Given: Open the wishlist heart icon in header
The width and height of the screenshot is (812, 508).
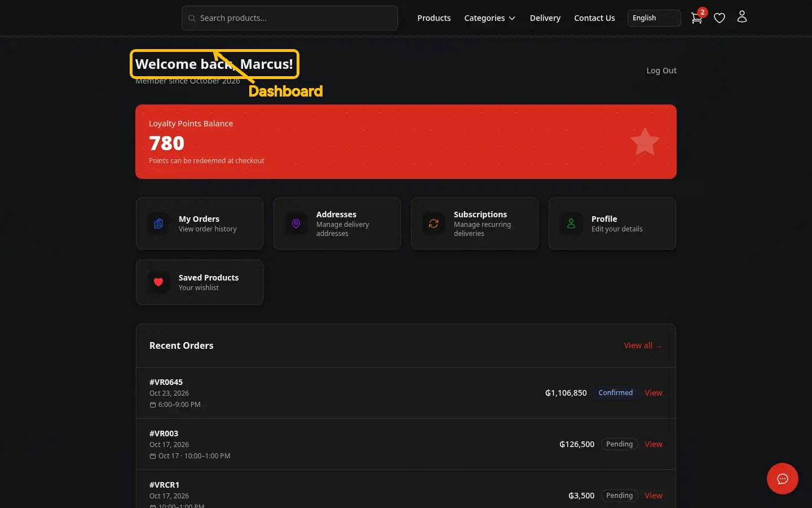Looking at the screenshot, I should [720, 18].
